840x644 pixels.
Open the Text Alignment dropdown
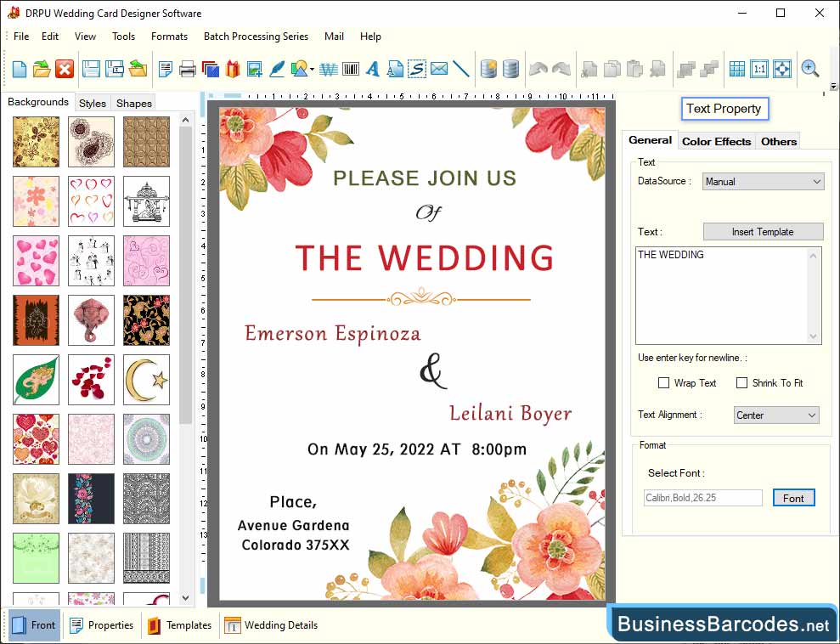[x=776, y=415]
